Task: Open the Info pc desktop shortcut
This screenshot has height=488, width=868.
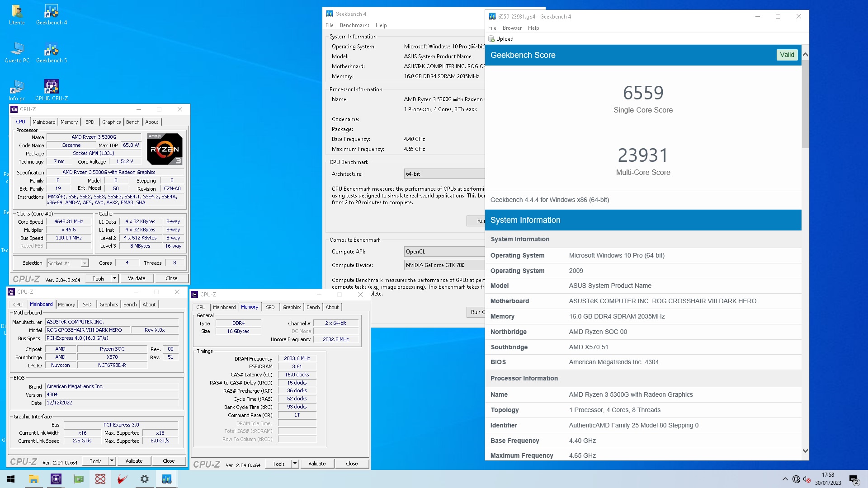Action: coord(17,90)
